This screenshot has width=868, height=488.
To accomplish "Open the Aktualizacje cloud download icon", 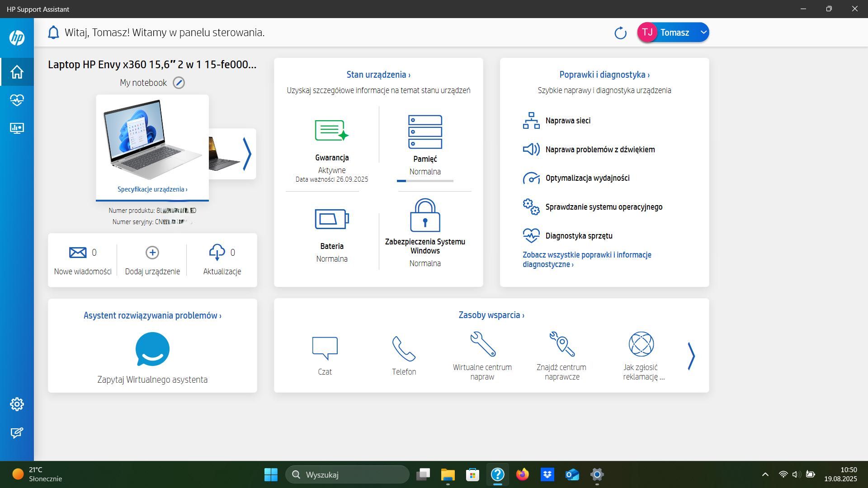I will pyautogui.click(x=217, y=252).
